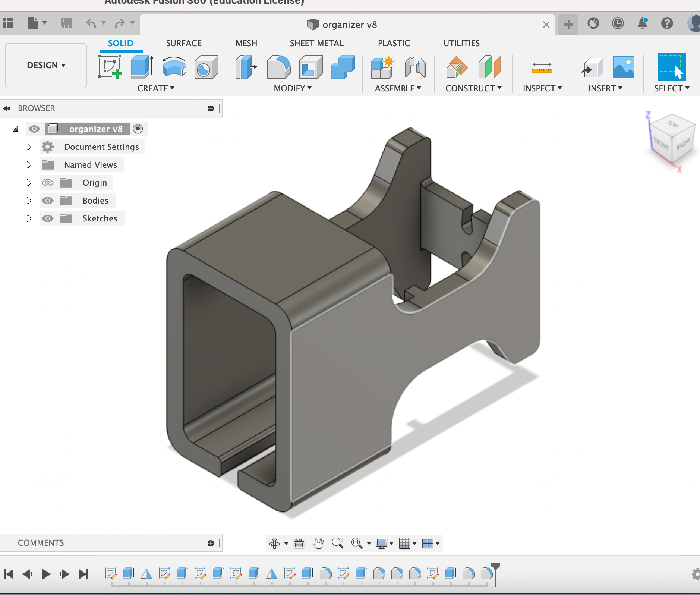Jump to the timeline beginning
The image size is (700, 595).
[9, 574]
